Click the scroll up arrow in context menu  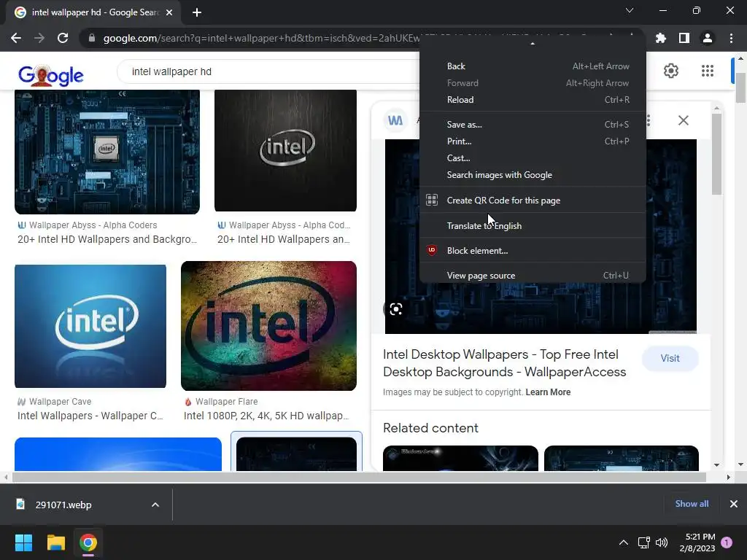[533, 43]
